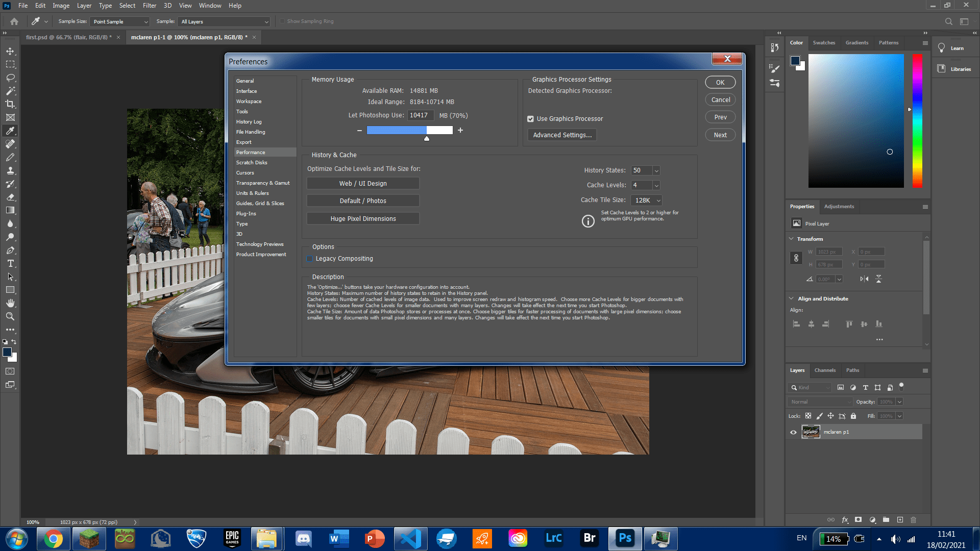Image resolution: width=980 pixels, height=551 pixels.
Task: Select the Hand tool
Action: coord(10,303)
